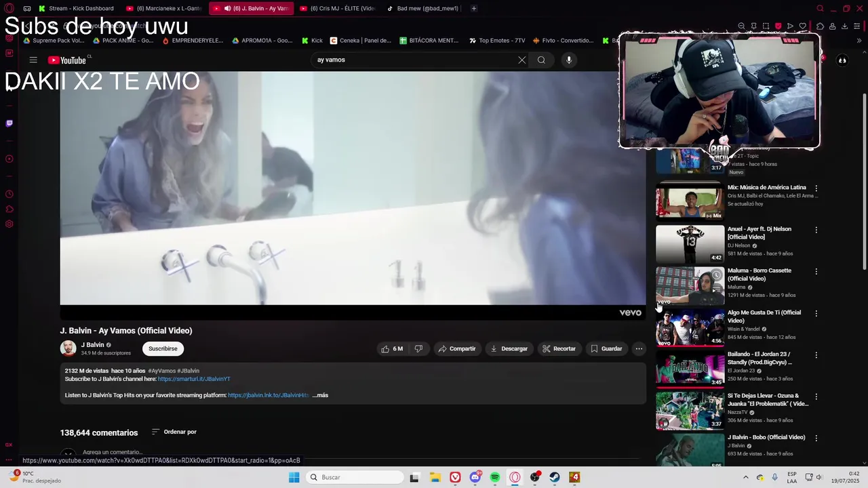Image resolution: width=868 pixels, height=488 pixels.
Task: Open options menu for Anuel - Ayer
Action: [816, 230]
